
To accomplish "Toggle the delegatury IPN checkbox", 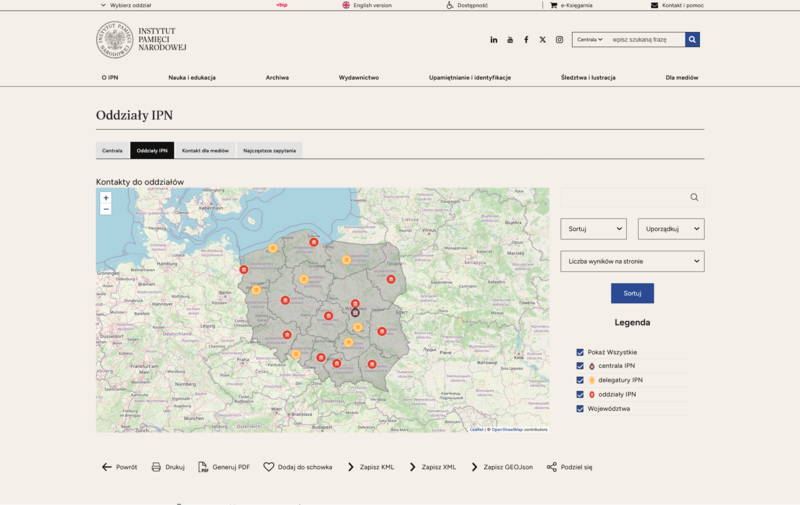I will point(580,380).
